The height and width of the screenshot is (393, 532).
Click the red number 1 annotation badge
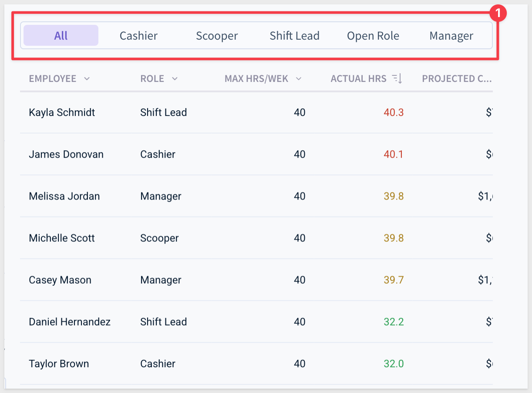(498, 14)
